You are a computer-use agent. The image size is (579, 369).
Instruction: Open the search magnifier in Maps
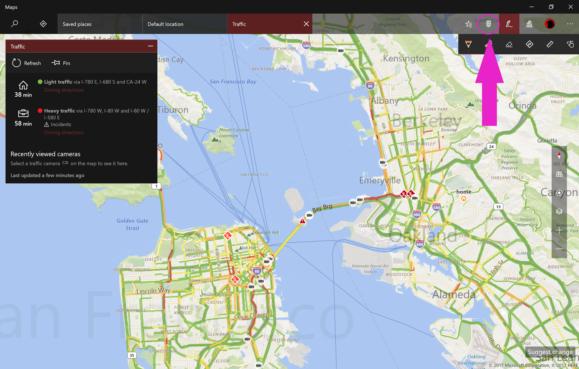[x=14, y=24]
